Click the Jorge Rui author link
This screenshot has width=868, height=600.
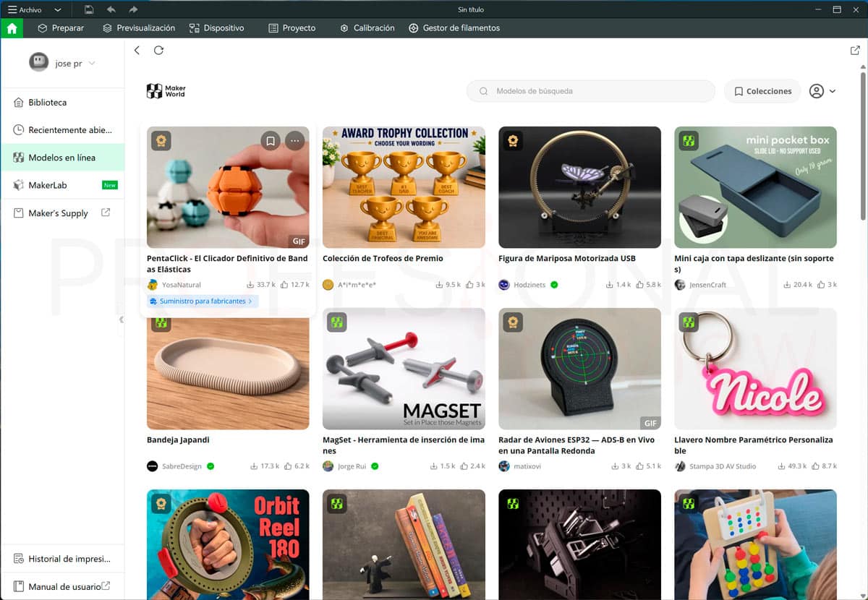click(352, 466)
